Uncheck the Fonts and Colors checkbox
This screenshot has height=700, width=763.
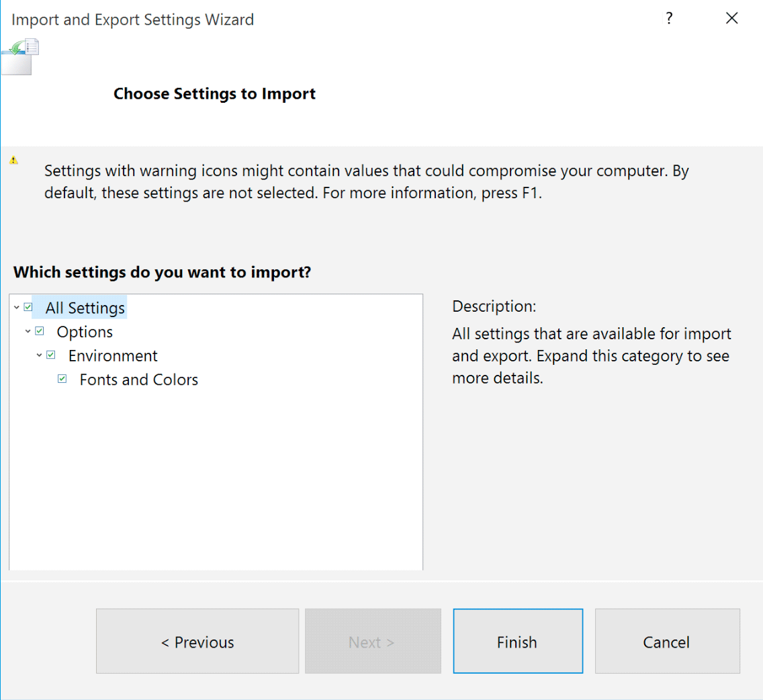click(62, 379)
